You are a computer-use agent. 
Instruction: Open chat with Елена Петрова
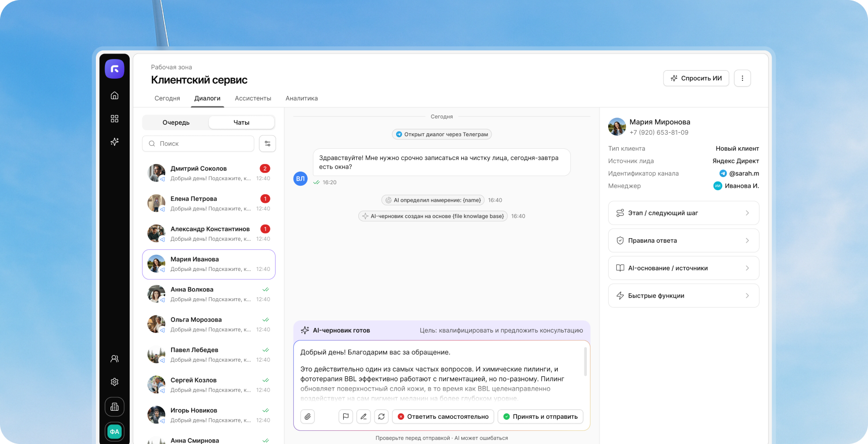click(209, 203)
